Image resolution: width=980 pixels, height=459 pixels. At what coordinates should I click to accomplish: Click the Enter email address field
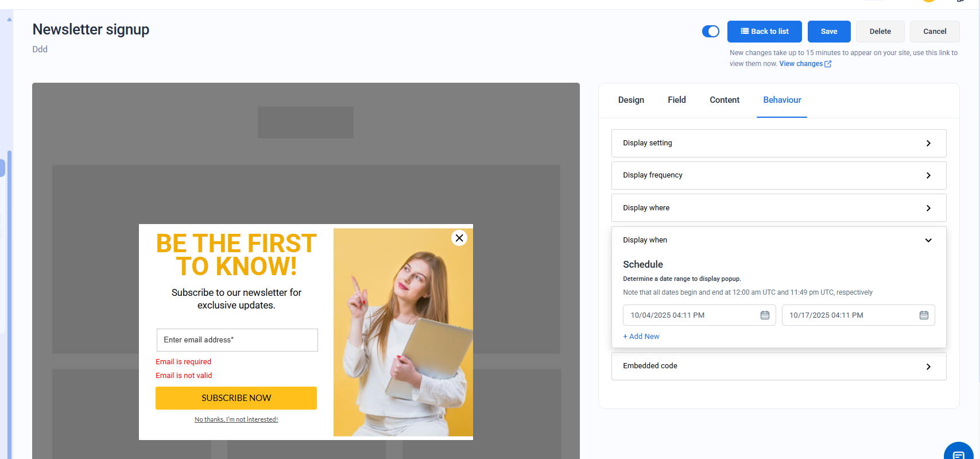pyautogui.click(x=237, y=340)
